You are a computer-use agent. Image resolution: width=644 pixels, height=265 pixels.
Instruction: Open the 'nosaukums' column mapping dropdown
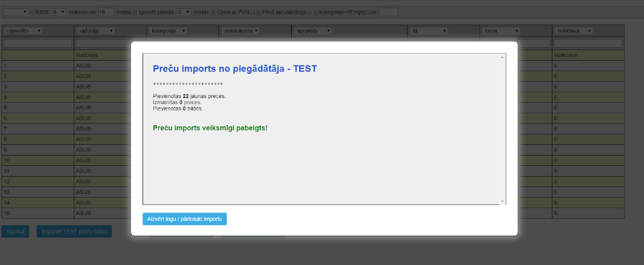241,31
